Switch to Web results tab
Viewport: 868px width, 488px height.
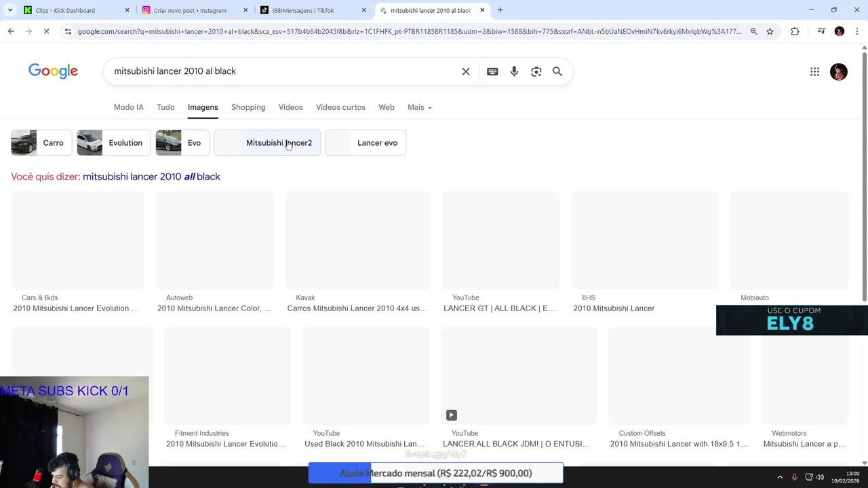pyautogui.click(x=387, y=107)
